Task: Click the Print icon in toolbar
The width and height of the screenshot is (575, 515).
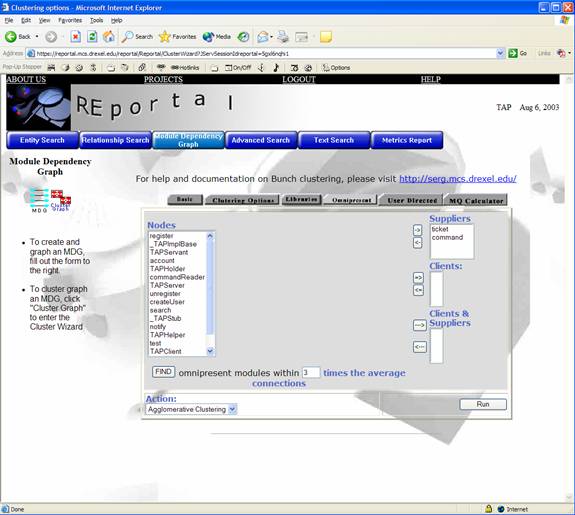Action: (x=283, y=37)
